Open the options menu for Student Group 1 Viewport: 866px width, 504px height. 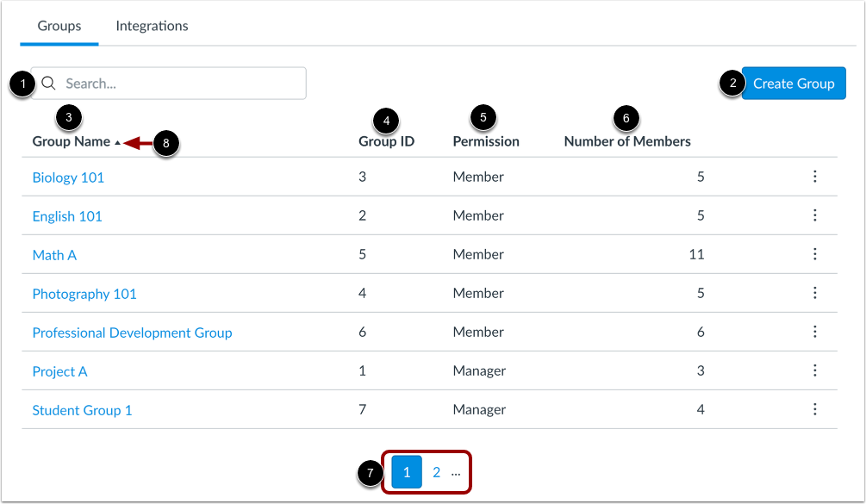coord(815,409)
